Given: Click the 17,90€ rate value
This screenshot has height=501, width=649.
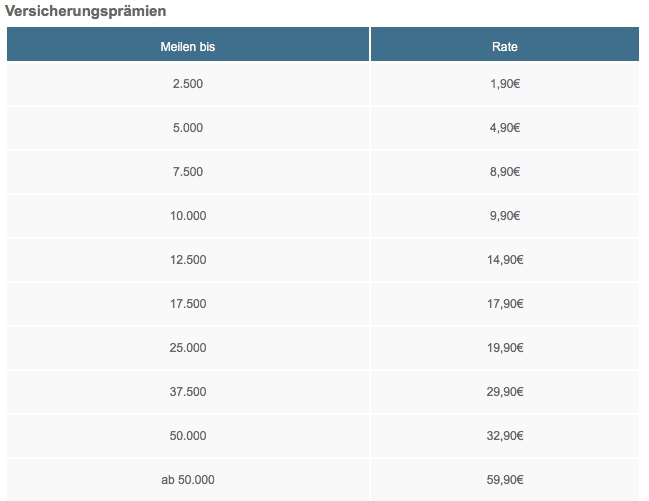Looking at the screenshot, I should (505, 304).
